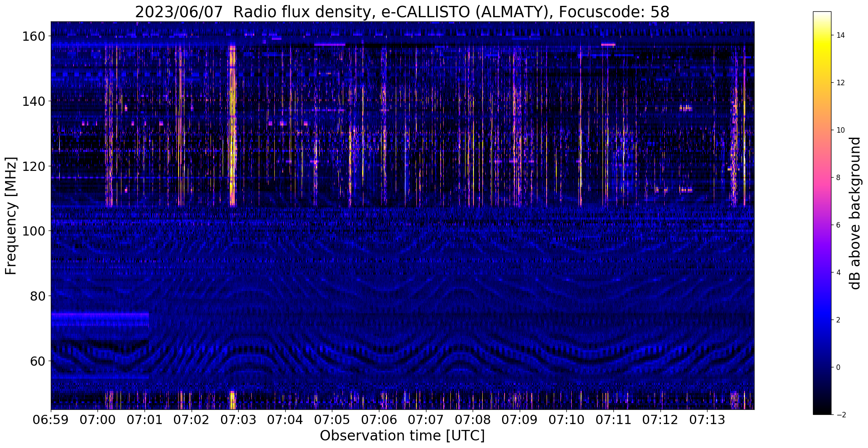Image resolution: width=868 pixels, height=448 pixels.
Task: Click the 07:09 time tick label
Action: (x=520, y=420)
